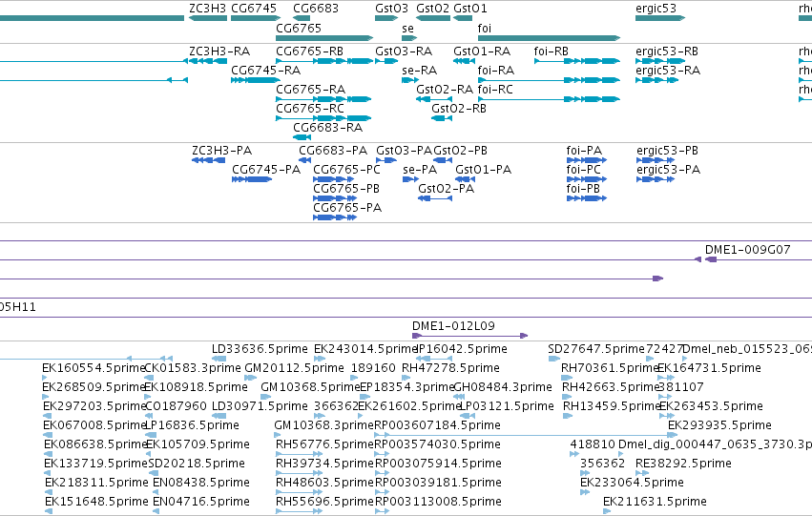Click the ergic53-PA protein label
This screenshot has width=812, height=516.
click(x=669, y=170)
